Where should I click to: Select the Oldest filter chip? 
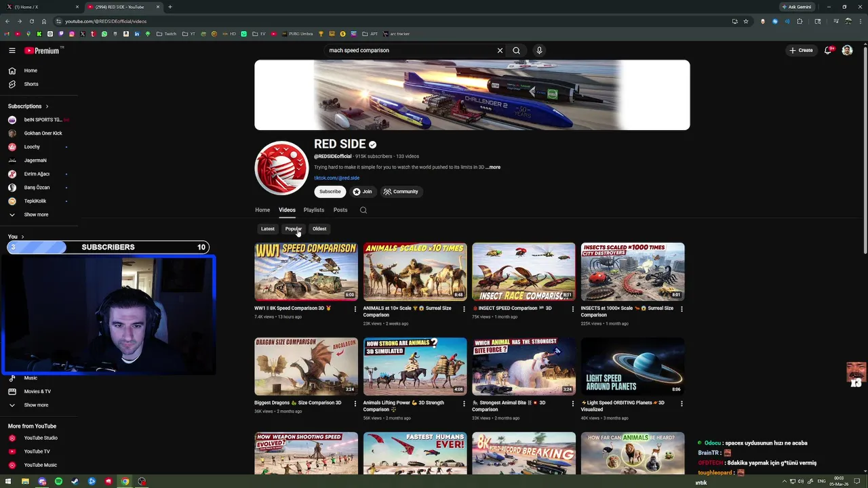coord(319,229)
